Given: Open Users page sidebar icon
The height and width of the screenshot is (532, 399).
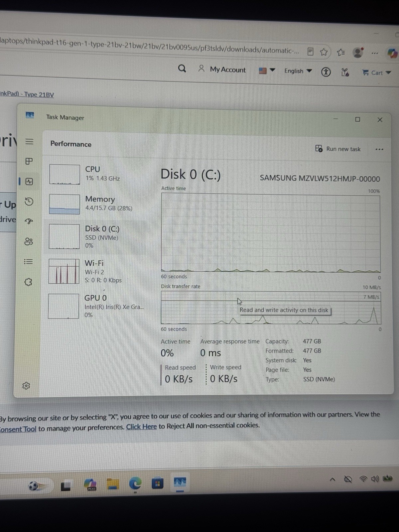Looking at the screenshot, I should [29, 241].
